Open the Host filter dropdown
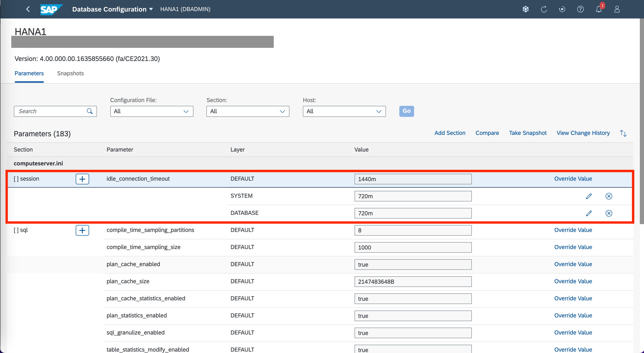Screen dimensions: 644x353 click(x=344, y=111)
